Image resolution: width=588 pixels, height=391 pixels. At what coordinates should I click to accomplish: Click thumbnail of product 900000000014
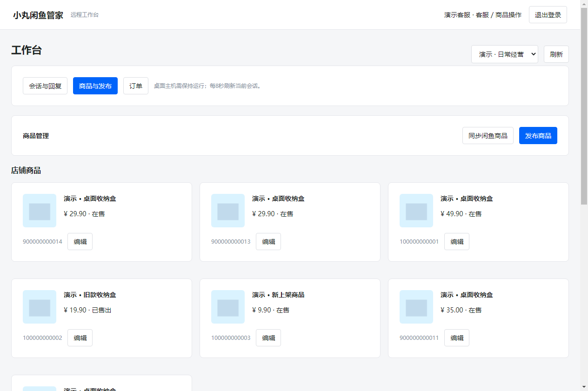click(x=40, y=211)
